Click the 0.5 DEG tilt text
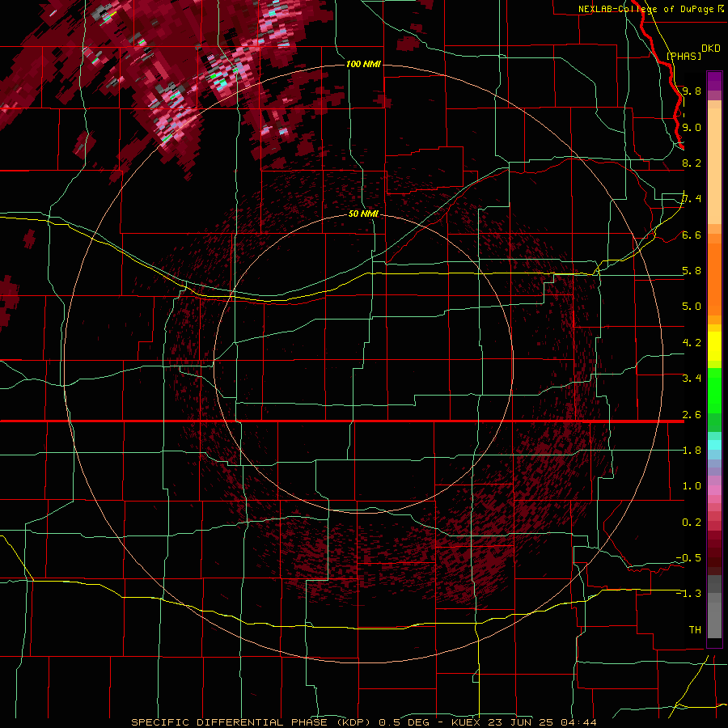Viewport: 728px width, 728px height. (406, 722)
